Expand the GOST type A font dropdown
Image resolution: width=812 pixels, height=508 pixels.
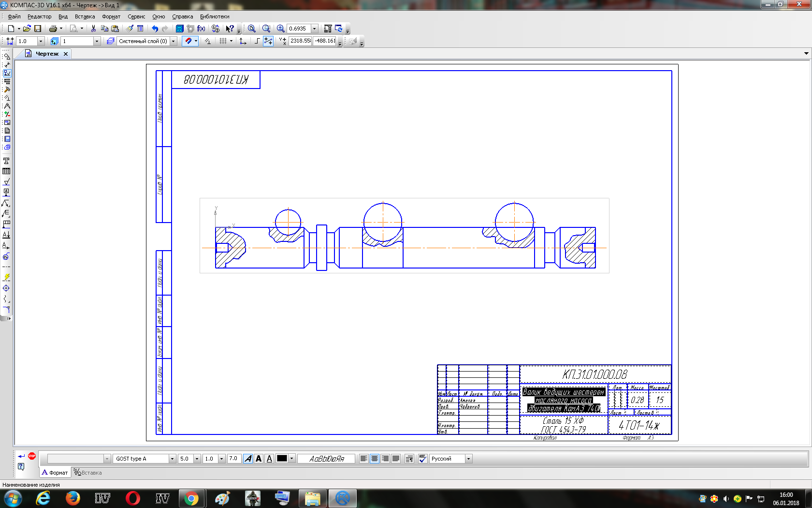point(172,459)
